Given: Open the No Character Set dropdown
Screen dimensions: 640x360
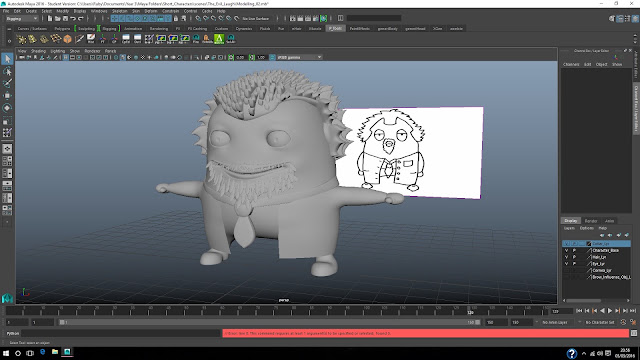Looking at the screenshot, I should pos(599,322).
